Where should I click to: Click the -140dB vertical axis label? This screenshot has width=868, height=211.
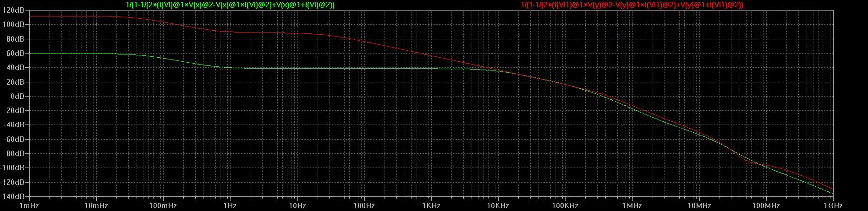pos(13,196)
